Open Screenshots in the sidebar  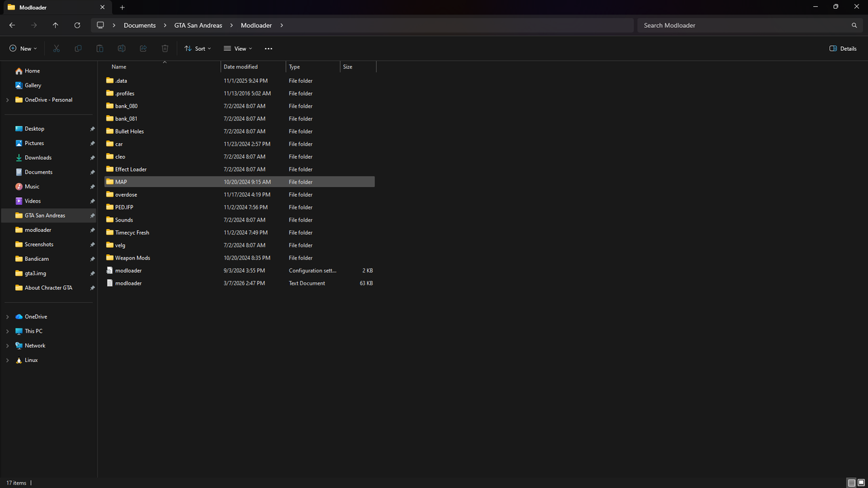click(x=39, y=245)
